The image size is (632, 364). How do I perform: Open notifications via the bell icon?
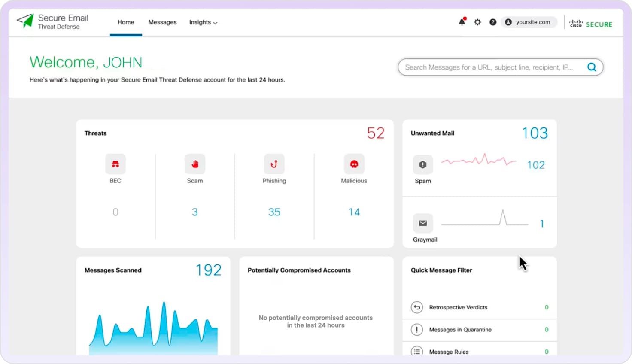[462, 22]
